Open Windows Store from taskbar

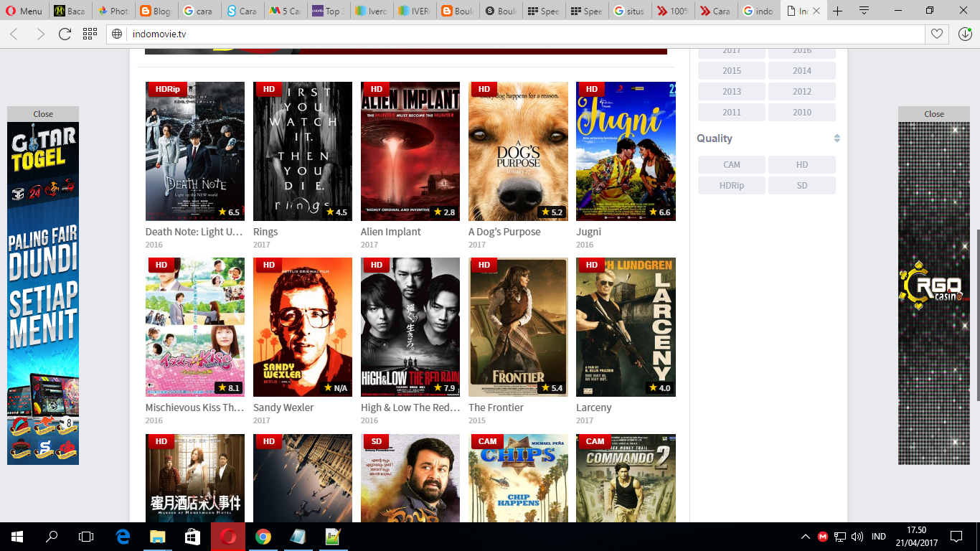[x=193, y=536]
